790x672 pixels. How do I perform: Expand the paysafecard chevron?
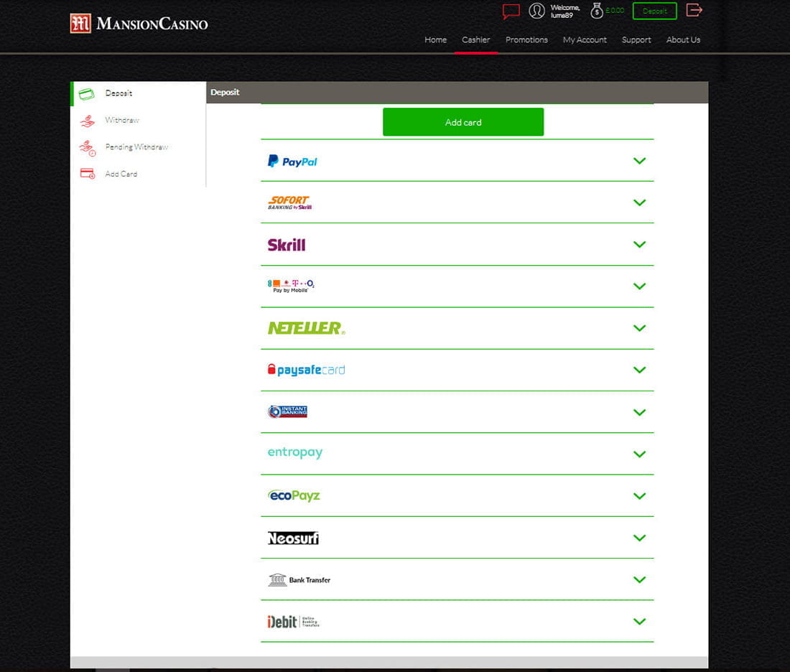(639, 370)
